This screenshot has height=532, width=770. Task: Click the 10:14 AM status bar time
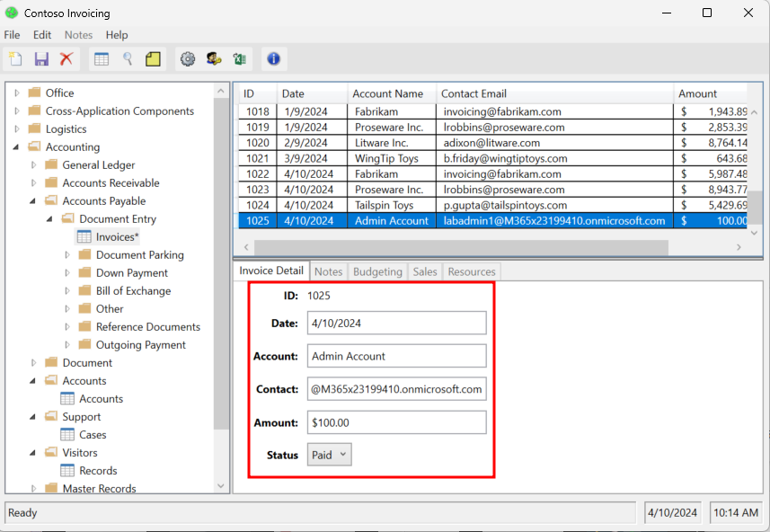736,512
